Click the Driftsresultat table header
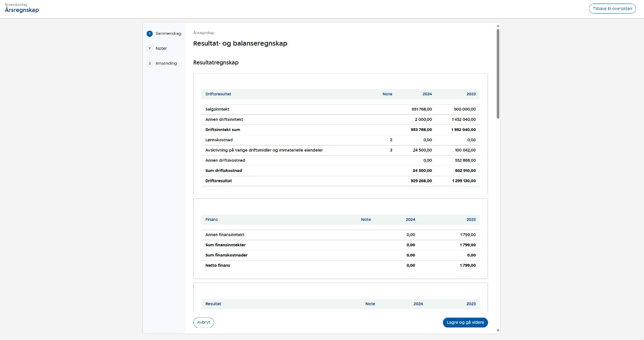This screenshot has height=340, width=644. [218, 94]
